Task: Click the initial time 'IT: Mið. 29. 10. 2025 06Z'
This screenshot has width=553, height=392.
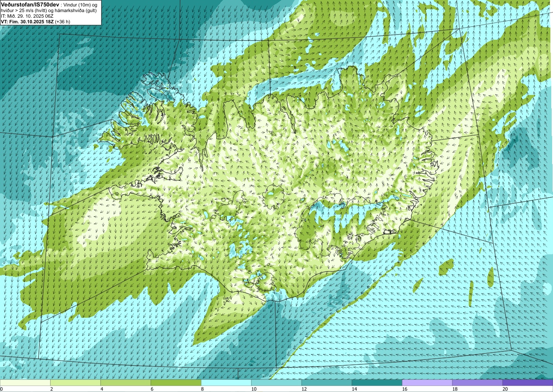Action: coord(27,16)
